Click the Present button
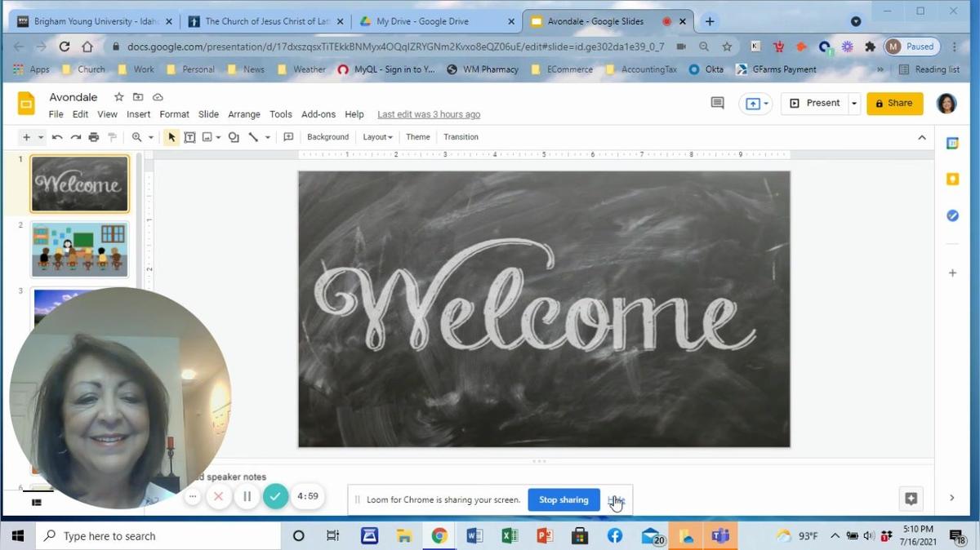 [x=814, y=104]
